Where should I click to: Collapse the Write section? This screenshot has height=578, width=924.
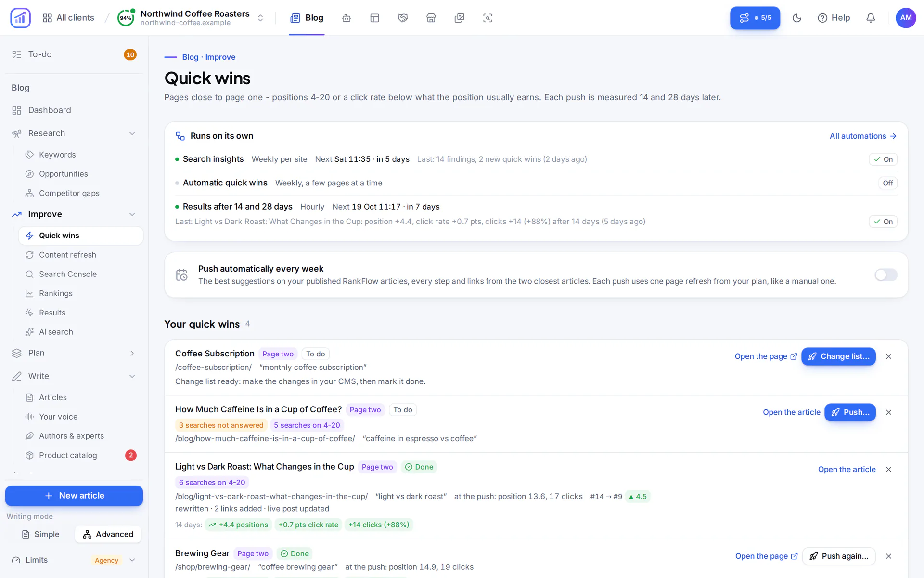(132, 376)
